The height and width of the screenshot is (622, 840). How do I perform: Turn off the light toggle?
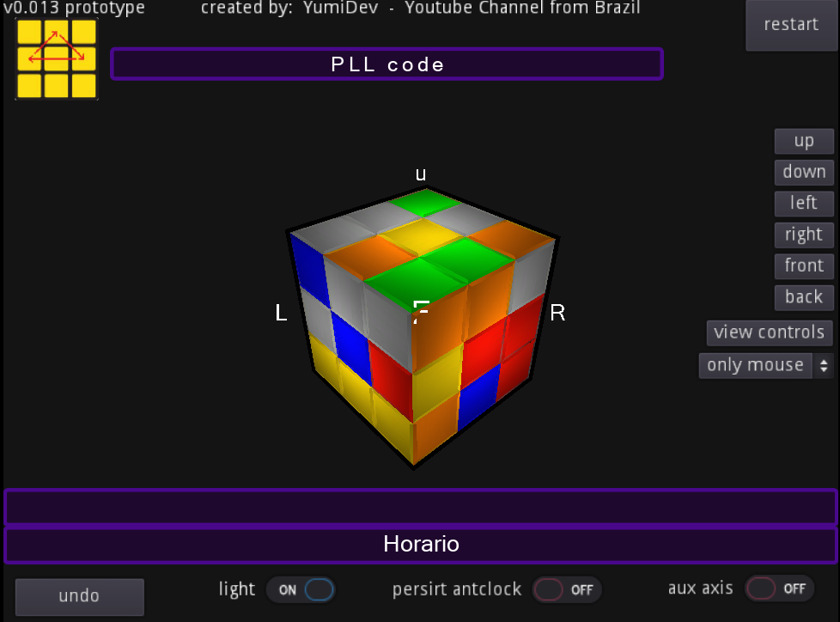pyautogui.click(x=301, y=589)
